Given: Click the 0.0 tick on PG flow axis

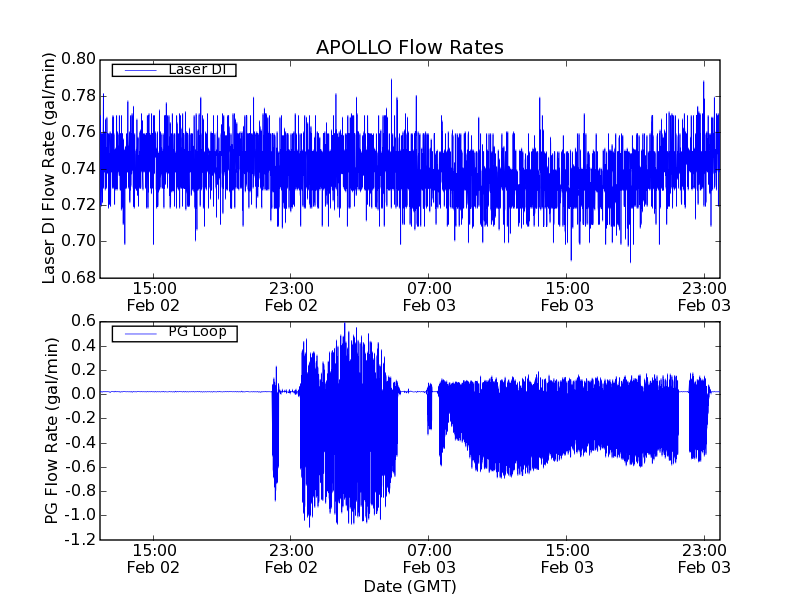Looking at the screenshot, I should pyautogui.click(x=83, y=394).
